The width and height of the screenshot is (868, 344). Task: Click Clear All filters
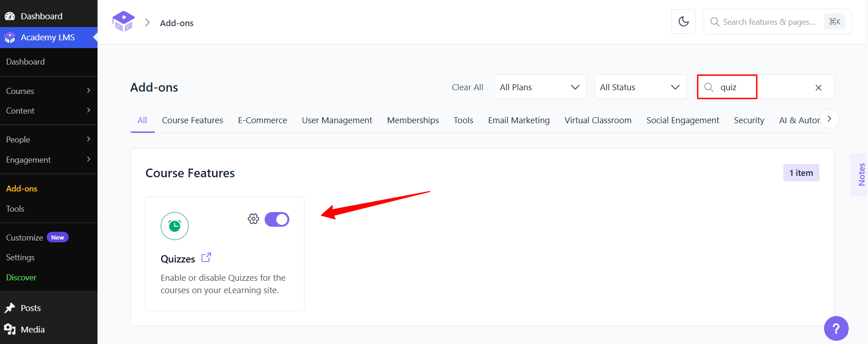click(467, 87)
